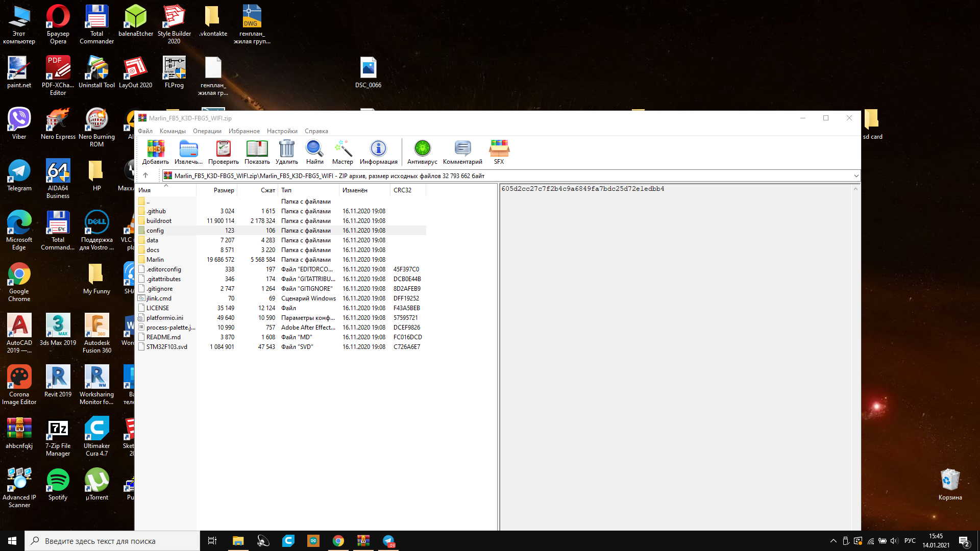Click the Комментарий (Comment) icon
Image resolution: width=980 pixels, height=551 pixels.
pyautogui.click(x=462, y=152)
